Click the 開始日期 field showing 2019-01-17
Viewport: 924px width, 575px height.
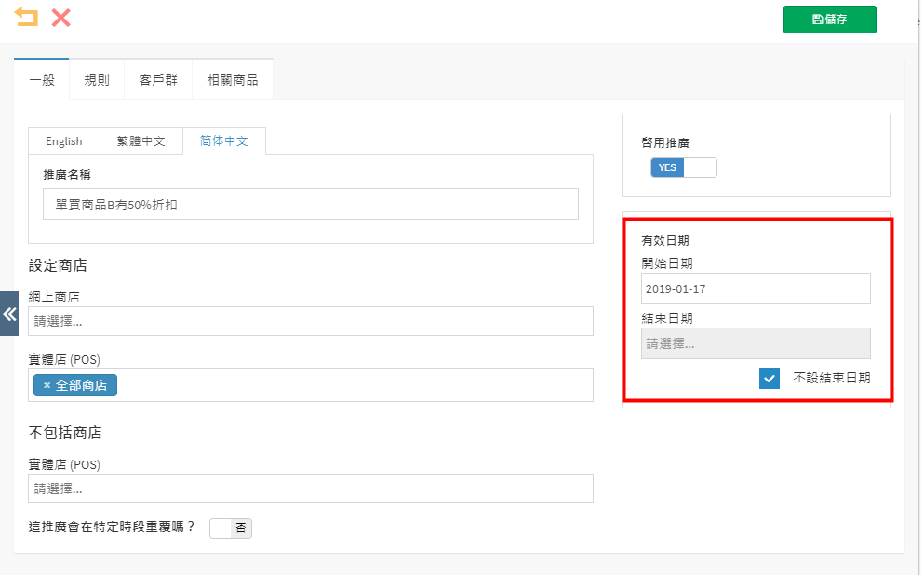click(756, 288)
